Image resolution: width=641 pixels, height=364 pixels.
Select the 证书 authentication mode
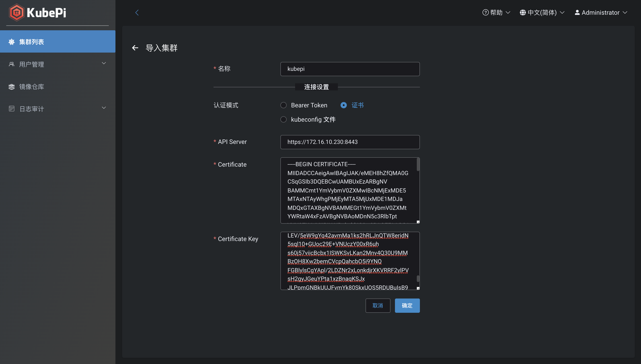click(x=344, y=105)
